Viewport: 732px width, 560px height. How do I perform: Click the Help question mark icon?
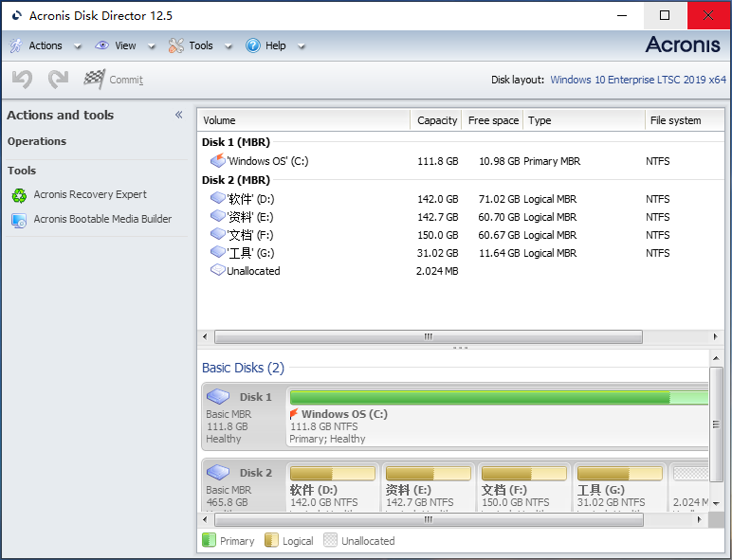tap(253, 45)
